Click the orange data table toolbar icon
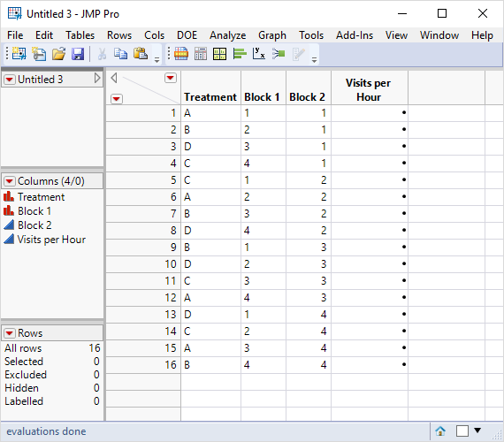The height and width of the screenshot is (442, 504). click(181, 54)
